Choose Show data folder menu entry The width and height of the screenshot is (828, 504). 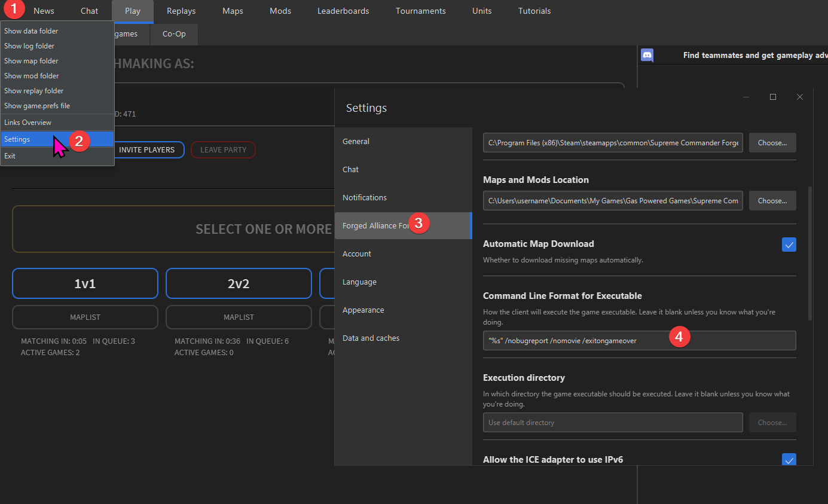pos(57,31)
